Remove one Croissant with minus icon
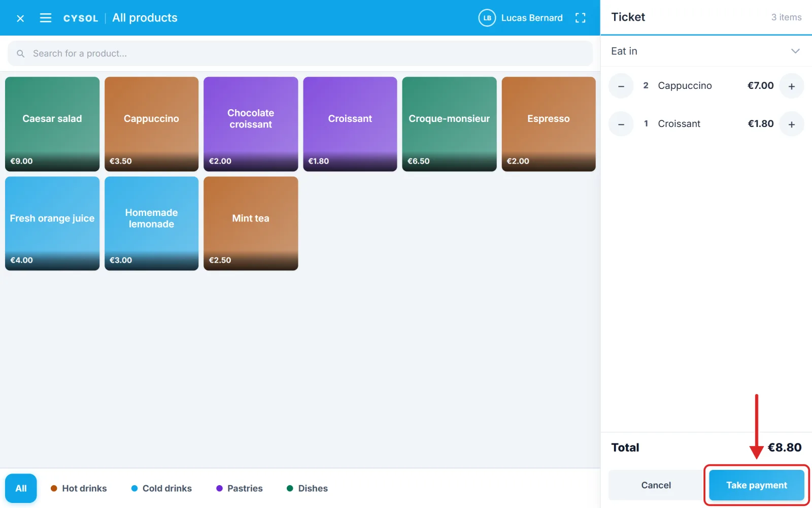 621,124
